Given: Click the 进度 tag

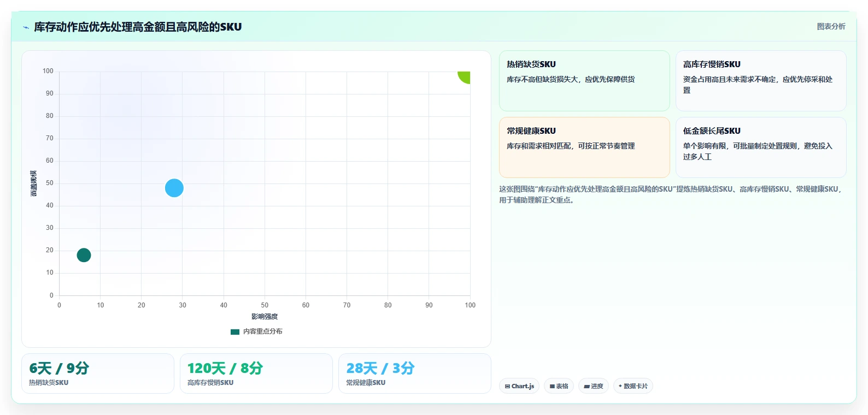Looking at the screenshot, I should [x=593, y=386].
